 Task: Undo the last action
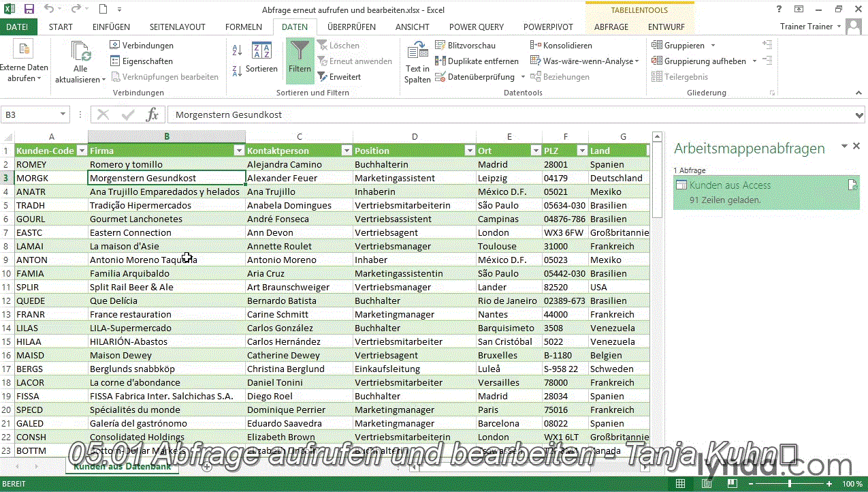(x=50, y=9)
